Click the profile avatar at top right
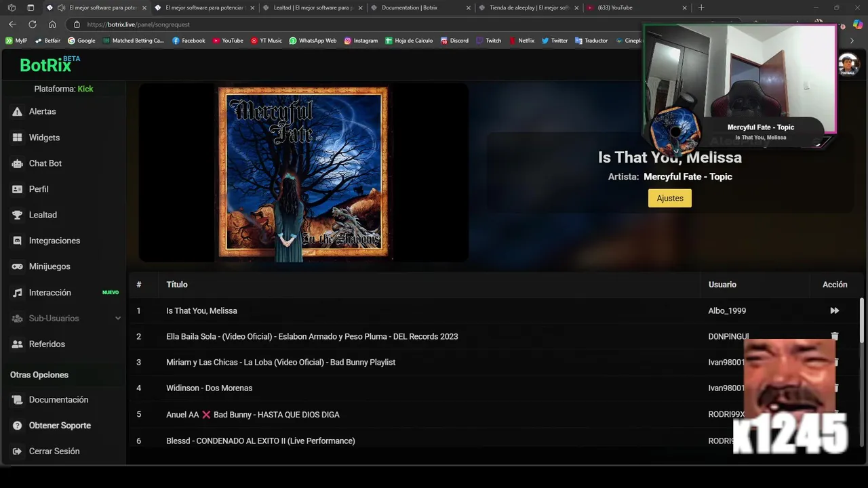Screen dimensions: 868x488 coord(848,65)
